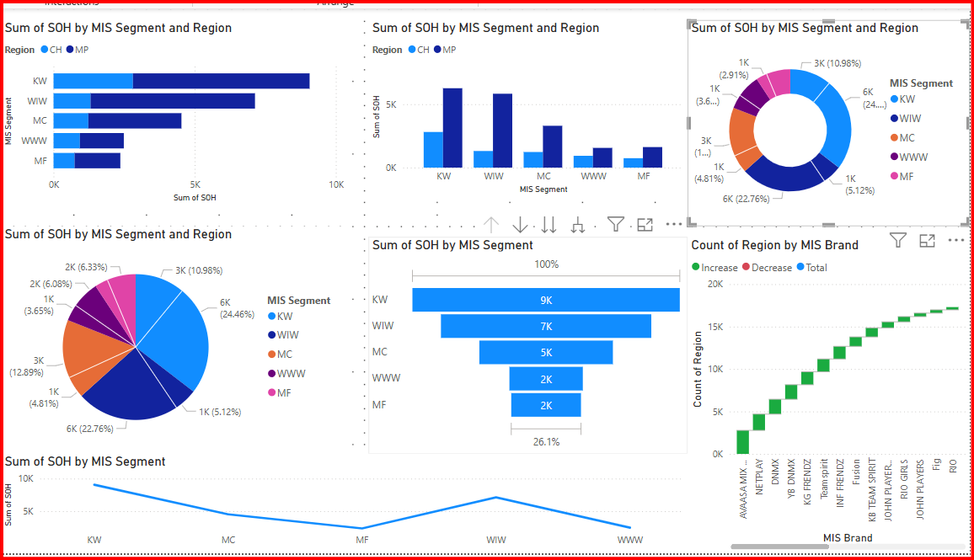Viewport: 974px width, 560px height.
Task: Select the AVAASA MIX waterfall bar
Action: [x=742, y=441]
